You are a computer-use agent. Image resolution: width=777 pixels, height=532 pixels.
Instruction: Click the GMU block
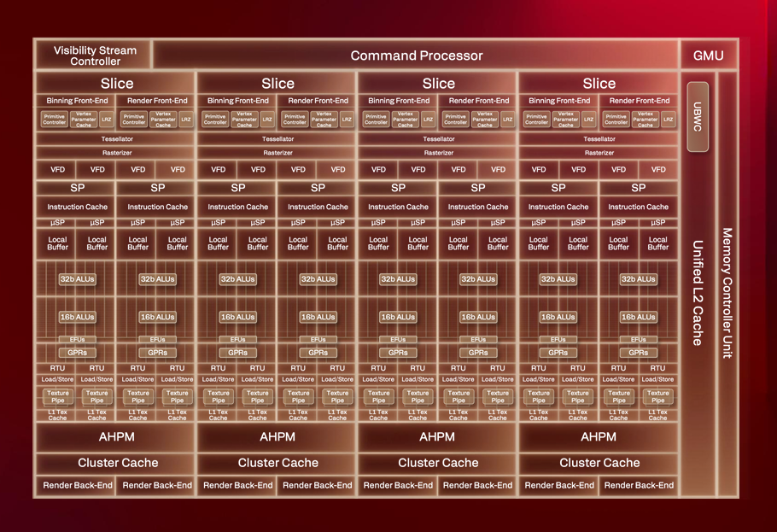click(708, 56)
